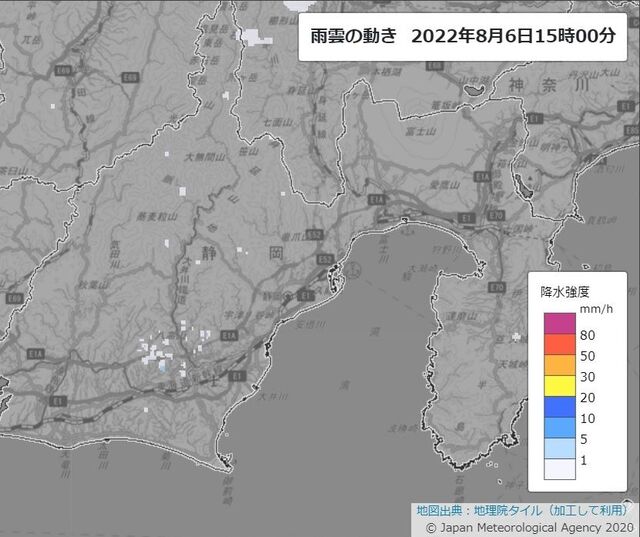Click the white under-1 mm/h legend swatch

click(560, 469)
